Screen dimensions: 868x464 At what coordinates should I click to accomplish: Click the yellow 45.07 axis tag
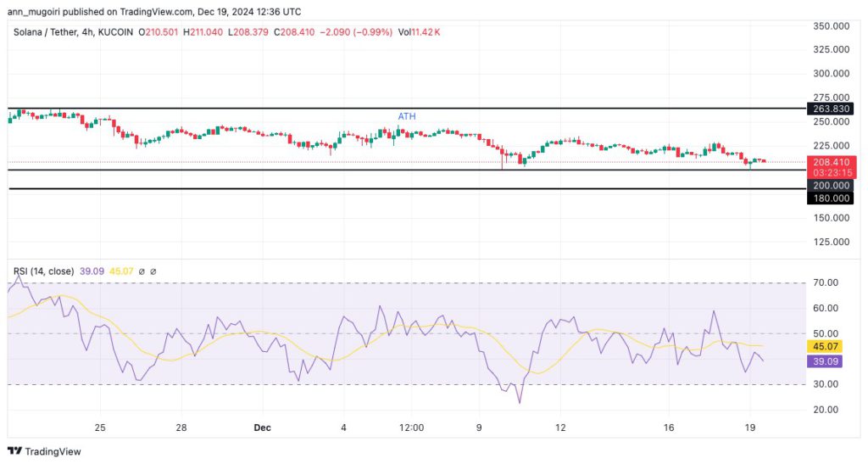tap(826, 347)
